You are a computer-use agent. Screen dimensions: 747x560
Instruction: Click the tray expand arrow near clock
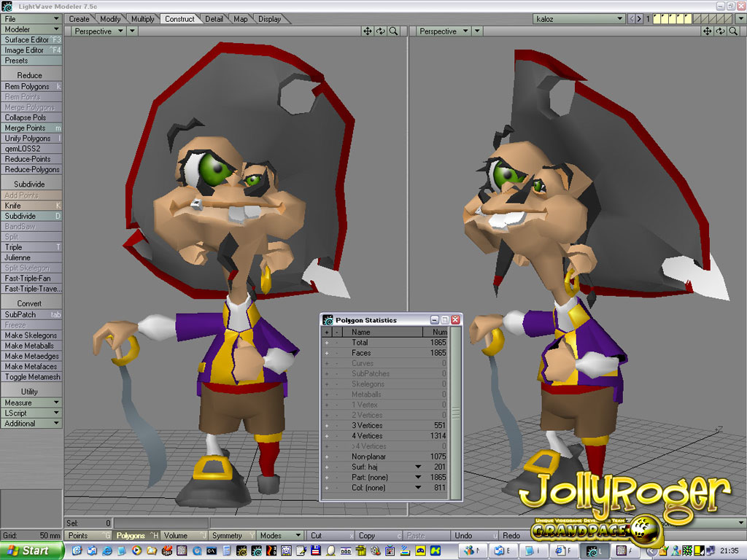click(651, 551)
